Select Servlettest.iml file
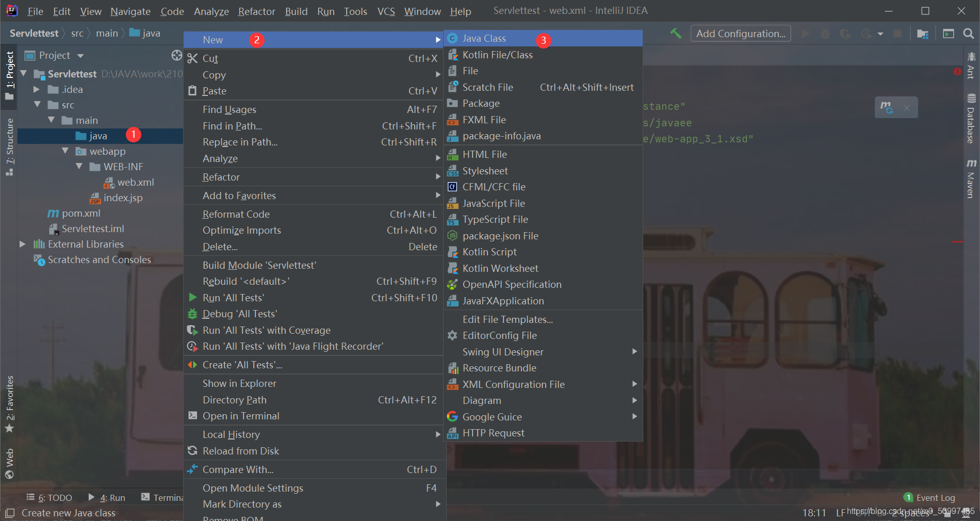Viewport: 980px width, 521px height. click(86, 229)
